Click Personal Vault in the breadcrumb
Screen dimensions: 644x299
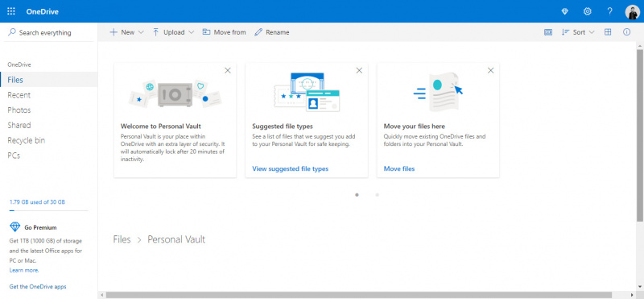(176, 239)
